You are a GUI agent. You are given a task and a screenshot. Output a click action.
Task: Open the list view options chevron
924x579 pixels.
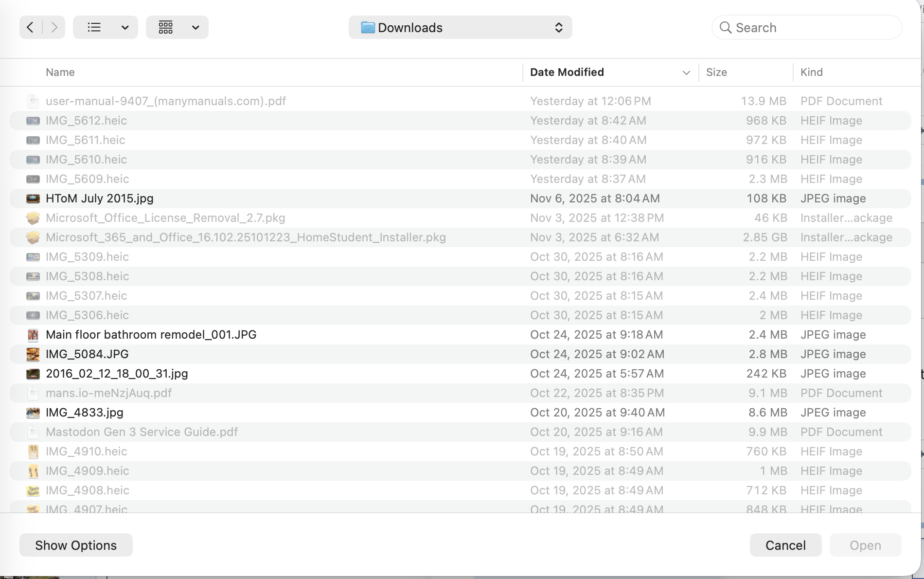[x=125, y=27]
